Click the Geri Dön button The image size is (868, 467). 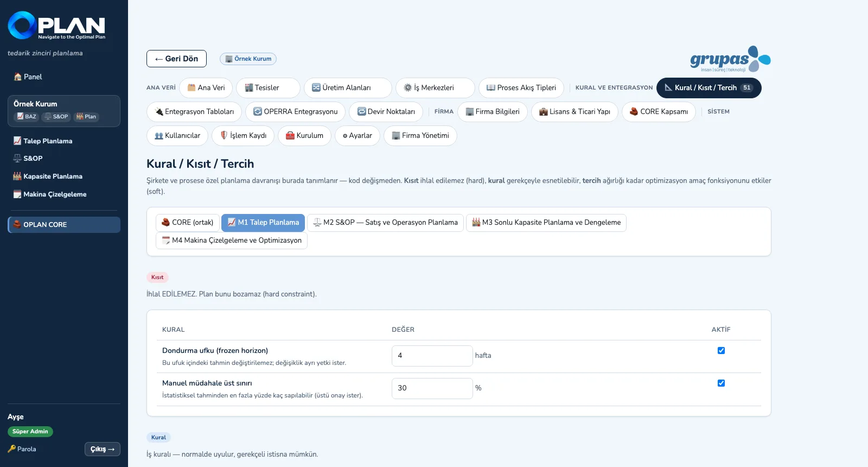click(x=176, y=59)
